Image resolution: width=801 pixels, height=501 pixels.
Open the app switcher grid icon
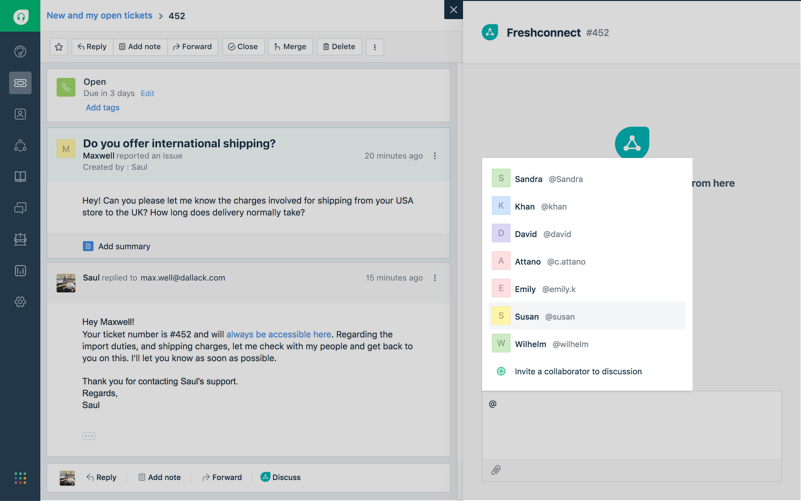tap(20, 478)
